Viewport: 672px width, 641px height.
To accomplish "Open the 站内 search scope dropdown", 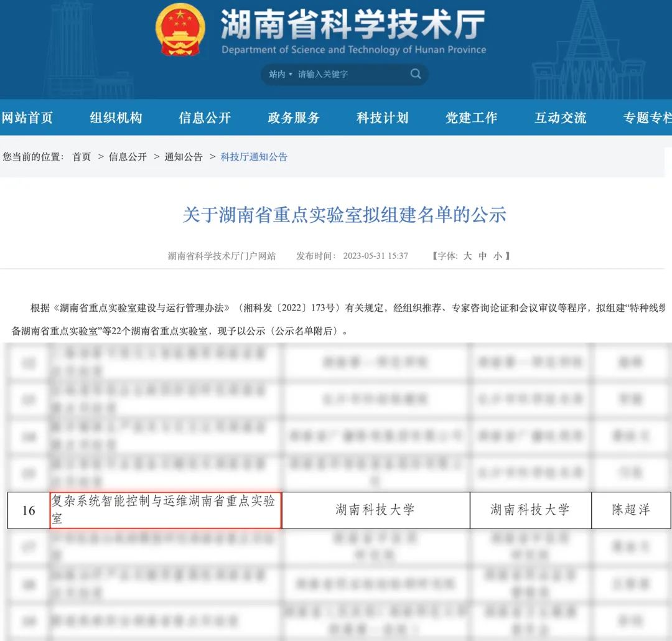I will 280,74.
